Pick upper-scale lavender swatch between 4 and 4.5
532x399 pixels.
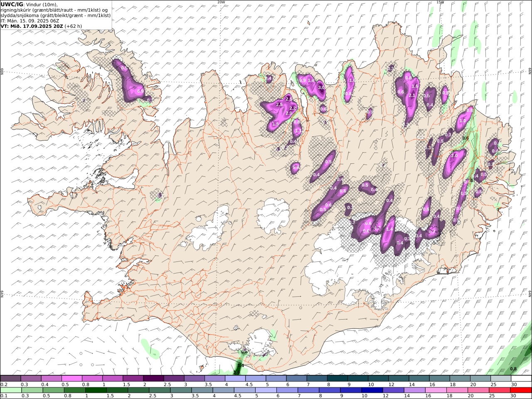tap(235, 378)
